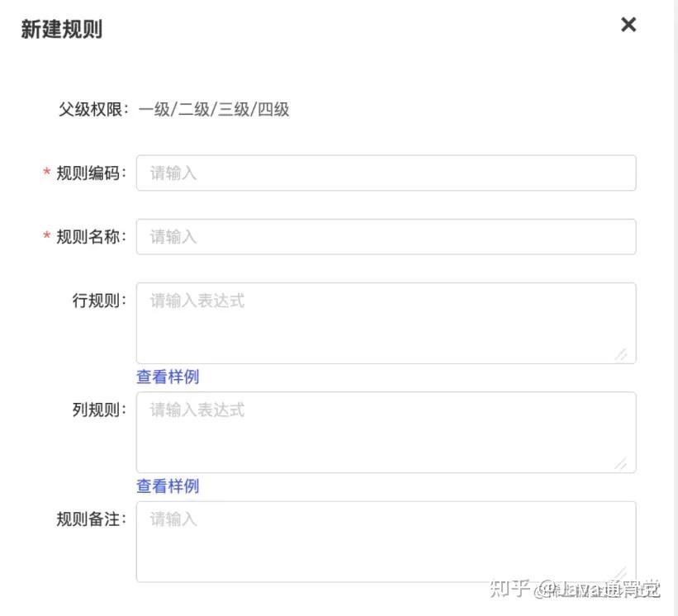Image resolution: width=678 pixels, height=616 pixels.
Task: Focus the 规则备注 textarea
Action: [386, 541]
